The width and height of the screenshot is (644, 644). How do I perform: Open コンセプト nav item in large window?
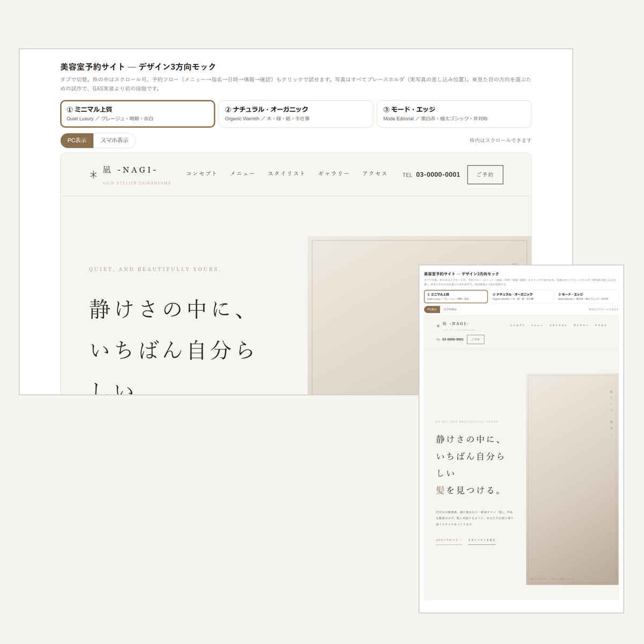202,173
